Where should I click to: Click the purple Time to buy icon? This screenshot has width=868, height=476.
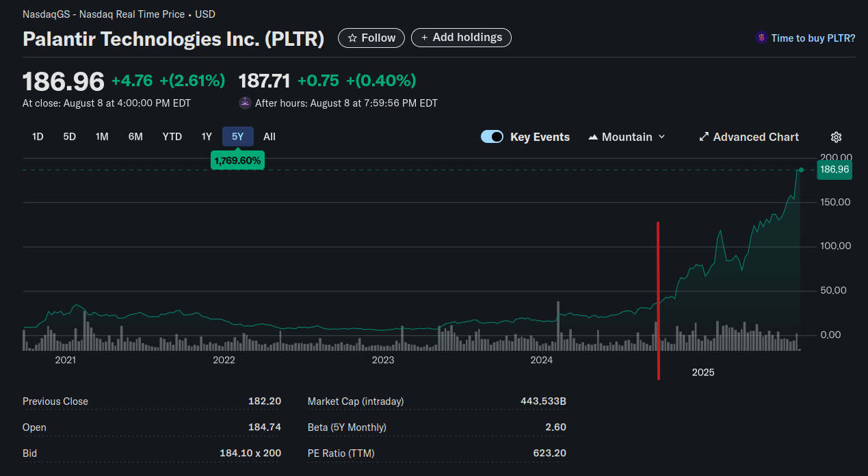[x=761, y=38]
